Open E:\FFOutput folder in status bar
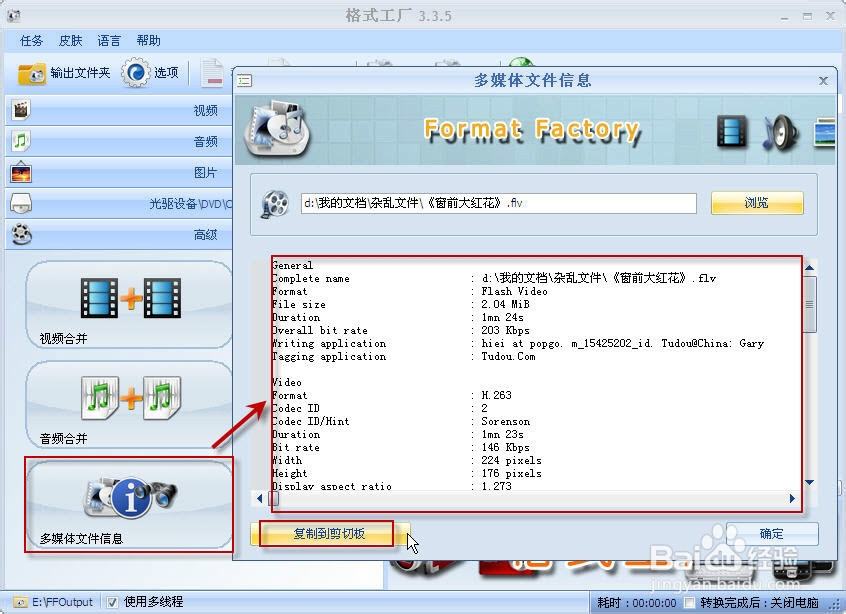 click(62, 602)
